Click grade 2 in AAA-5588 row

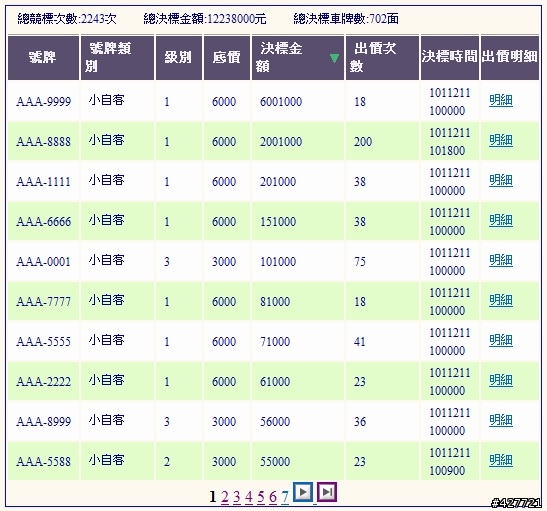[x=167, y=462]
